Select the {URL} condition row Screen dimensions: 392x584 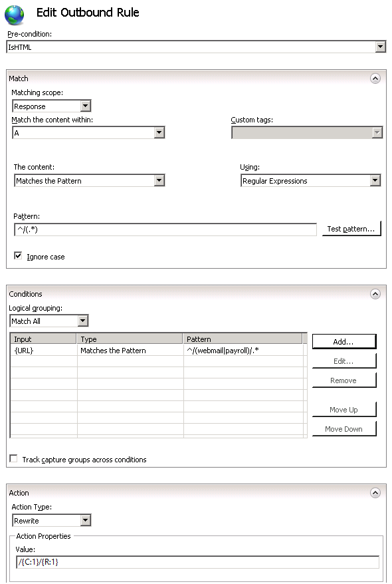coord(100,349)
